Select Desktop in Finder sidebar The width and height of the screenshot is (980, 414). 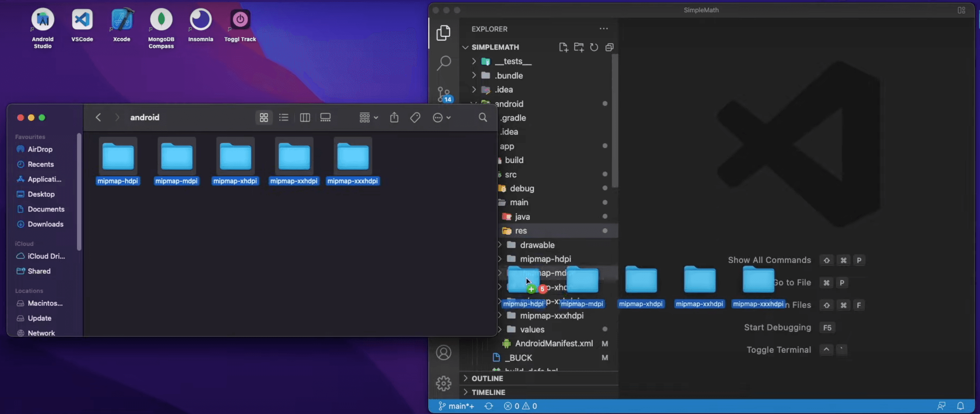[x=41, y=194]
